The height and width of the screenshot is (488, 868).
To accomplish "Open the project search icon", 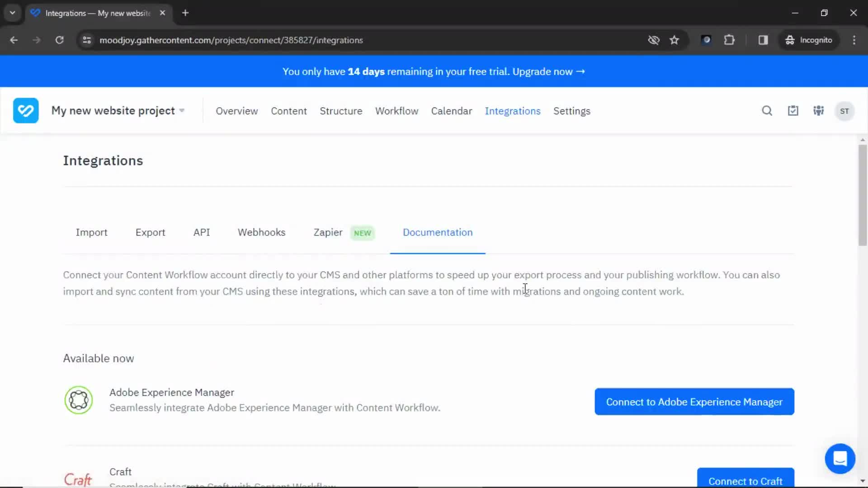I will point(767,111).
